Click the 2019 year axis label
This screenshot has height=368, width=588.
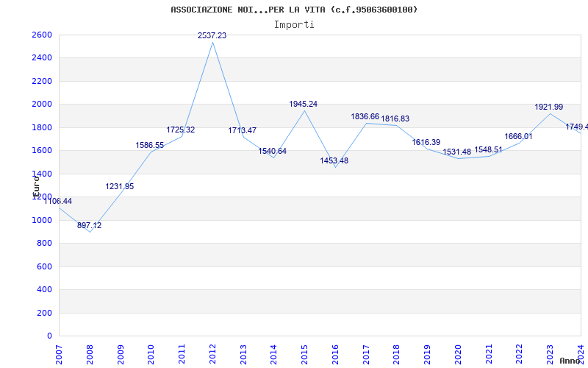[x=427, y=355]
